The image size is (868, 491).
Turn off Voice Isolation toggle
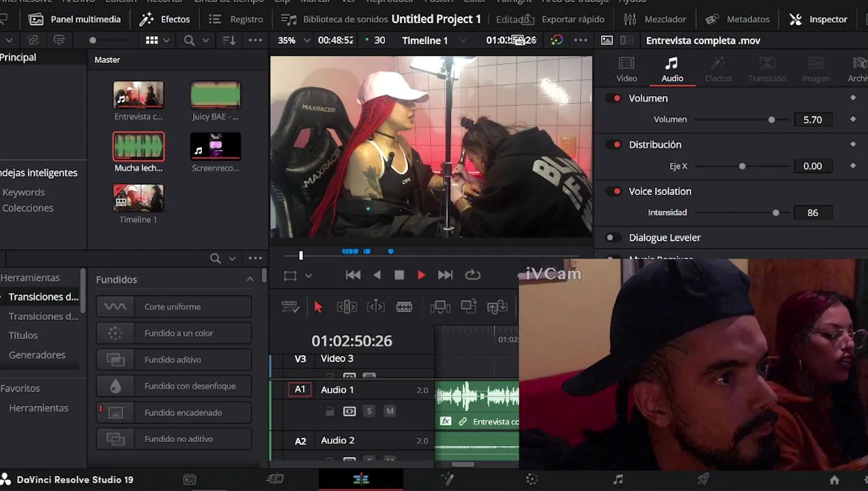pos(614,192)
